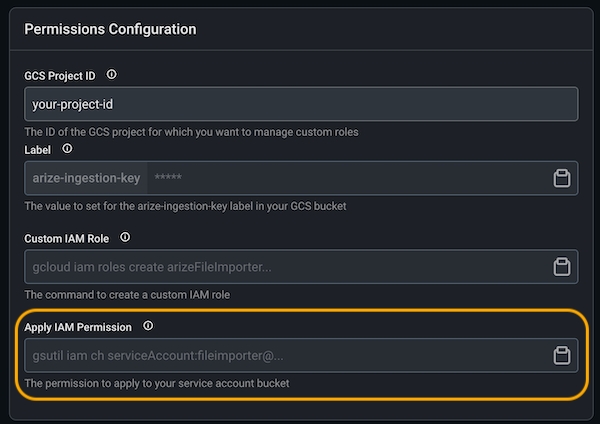This screenshot has height=424, width=600.
Task: Copy the gsutil IAM permission command
Action: [561, 355]
